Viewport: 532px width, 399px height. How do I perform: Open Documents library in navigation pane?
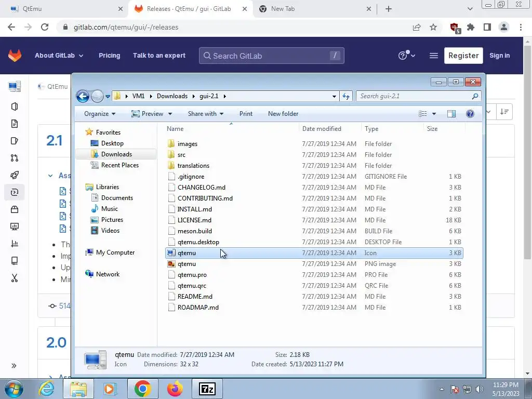tap(117, 198)
